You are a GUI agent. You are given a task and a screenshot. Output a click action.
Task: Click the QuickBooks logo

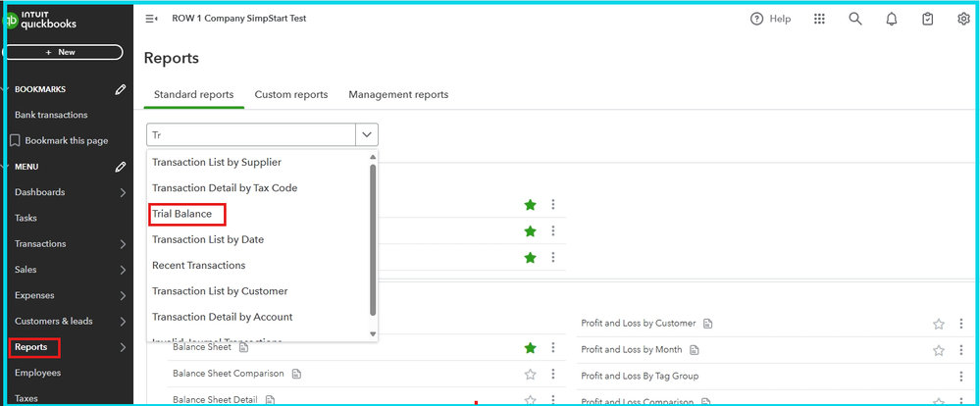click(41, 20)
